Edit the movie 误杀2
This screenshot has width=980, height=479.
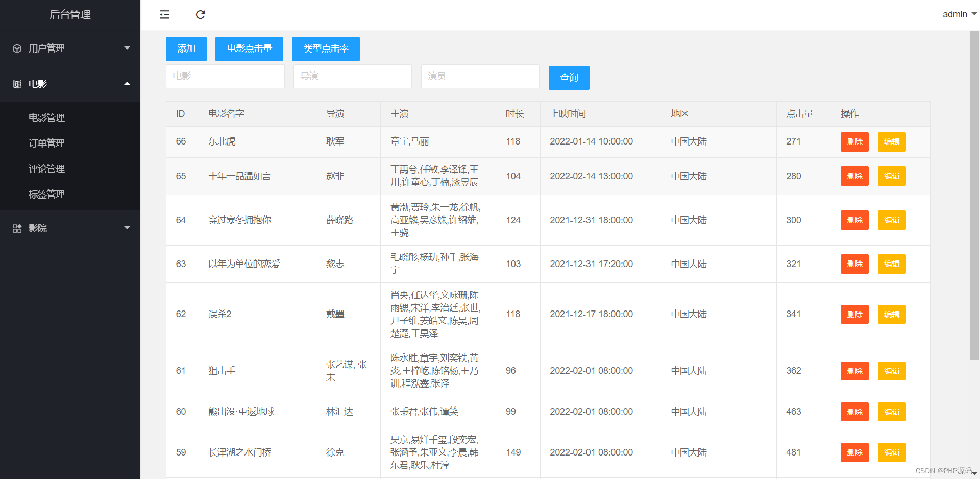coord(892,315)
